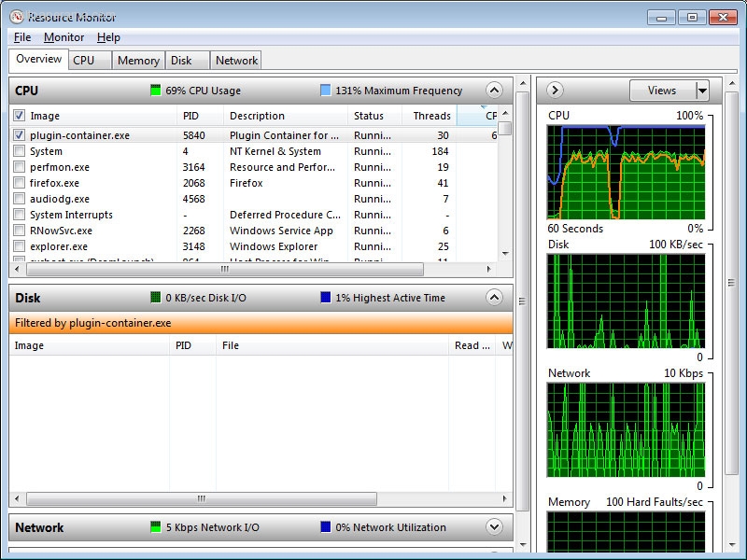The width and height of the screenshot is (747, 560).
Task: Select the firefox.exe process name
Action: tap(54, 183)
